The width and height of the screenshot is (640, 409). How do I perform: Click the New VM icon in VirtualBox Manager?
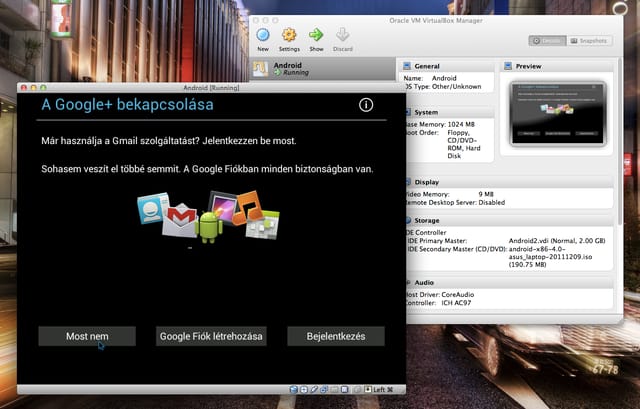point(263,35)
